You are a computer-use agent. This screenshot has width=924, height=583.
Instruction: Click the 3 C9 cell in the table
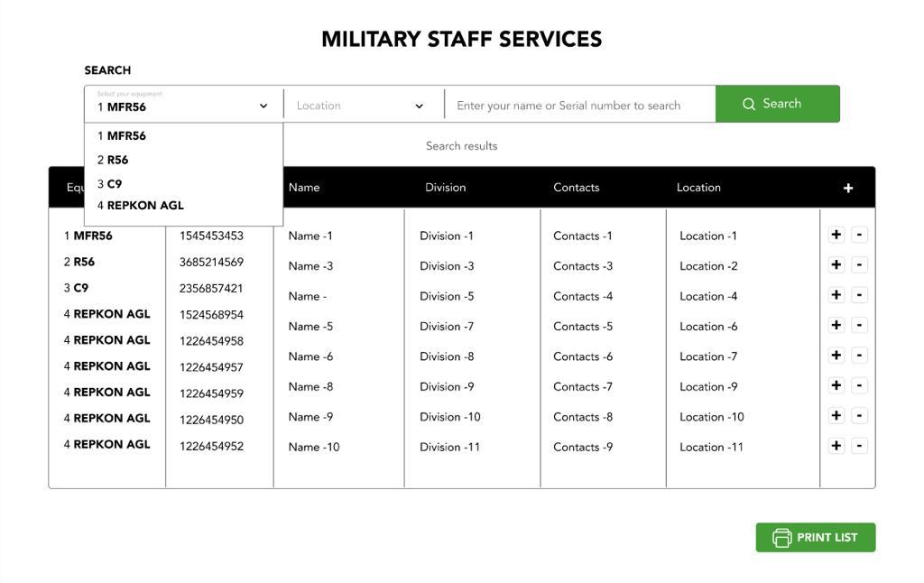click(76, 288)
